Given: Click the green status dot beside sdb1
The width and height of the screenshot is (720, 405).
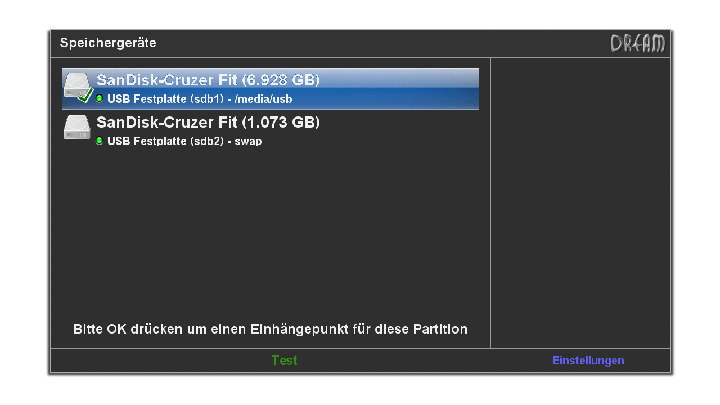Looking at the screenshot, I should click(x=99, y=98).
